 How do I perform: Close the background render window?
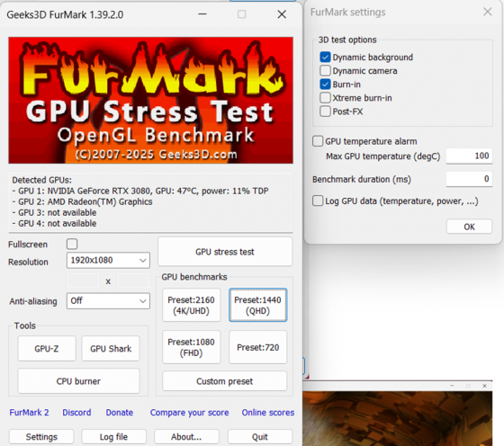(484, 386)
